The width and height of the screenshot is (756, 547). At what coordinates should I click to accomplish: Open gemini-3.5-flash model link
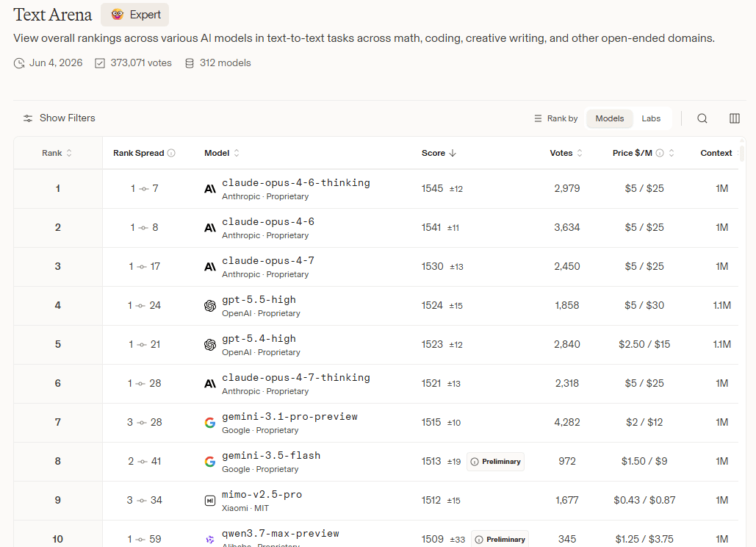[271, 456]
